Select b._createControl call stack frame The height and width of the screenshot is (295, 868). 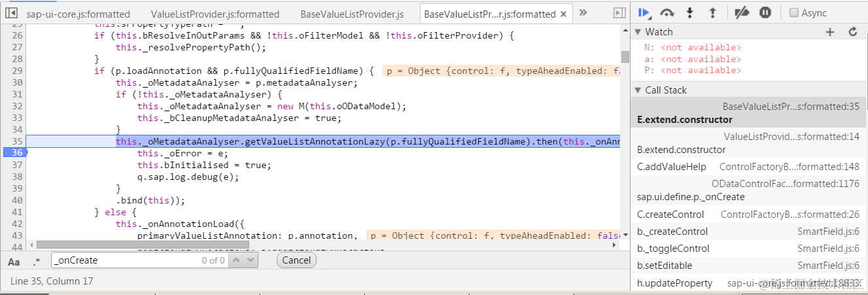(748, 232)
